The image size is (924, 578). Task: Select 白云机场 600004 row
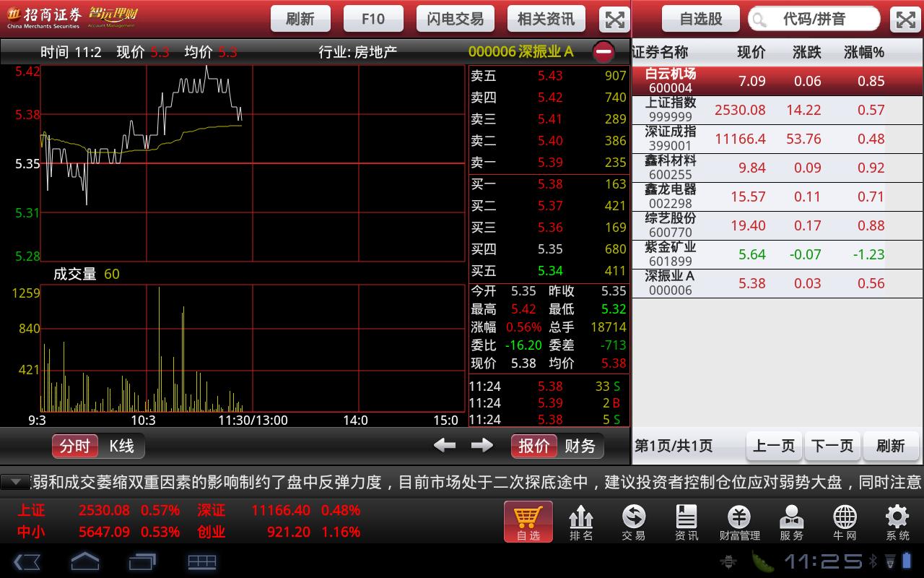(777, 81)
